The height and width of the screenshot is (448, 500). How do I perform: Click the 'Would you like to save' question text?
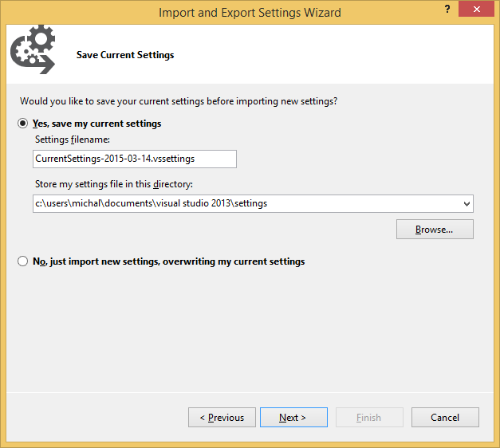pyautogui.click(x=179, y=101)
